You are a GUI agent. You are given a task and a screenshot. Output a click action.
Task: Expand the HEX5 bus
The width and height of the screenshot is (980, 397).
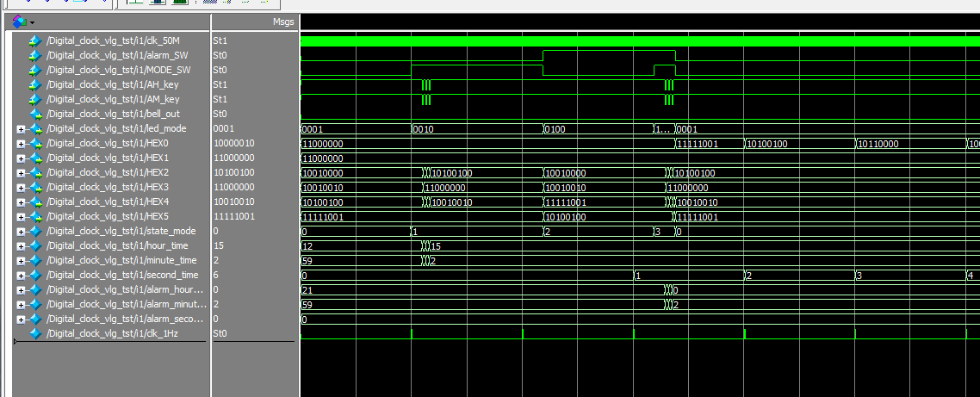pyautogui.click(x=21, y=217)
